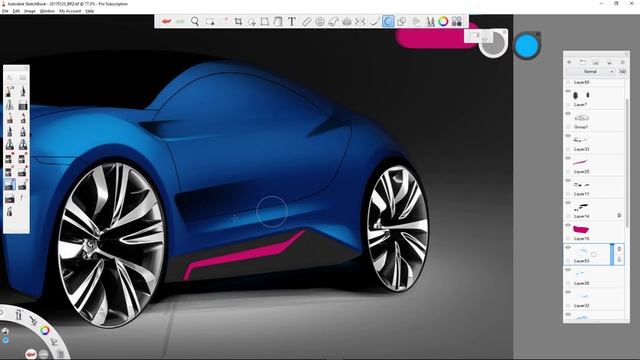Hide Layer26 with its eye icon

[568, 270]
